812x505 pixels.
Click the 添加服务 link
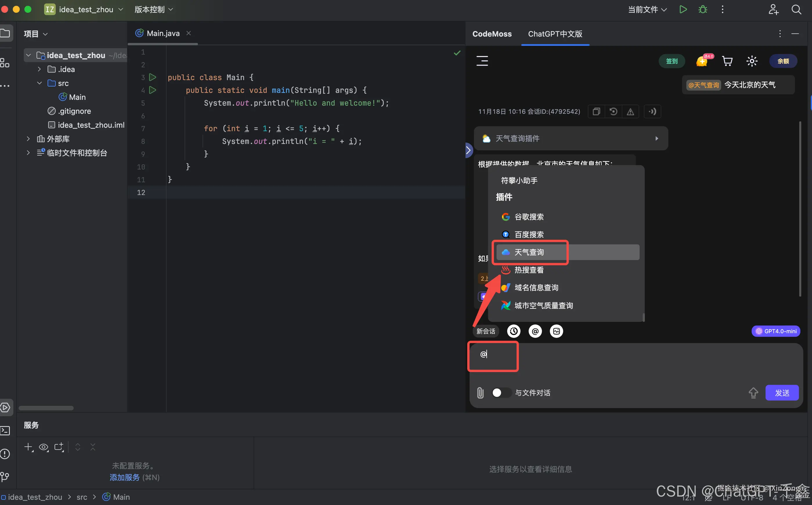coord(124,477)
